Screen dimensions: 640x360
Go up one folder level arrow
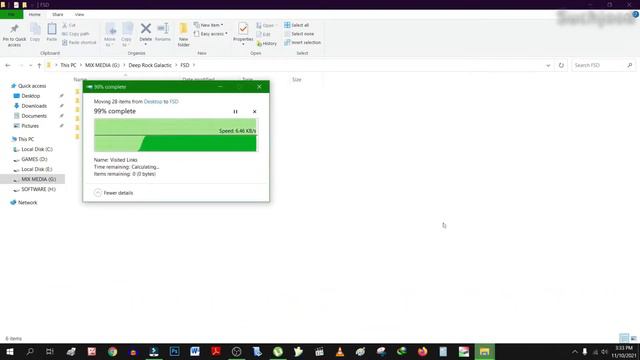(x=39, y=65)
